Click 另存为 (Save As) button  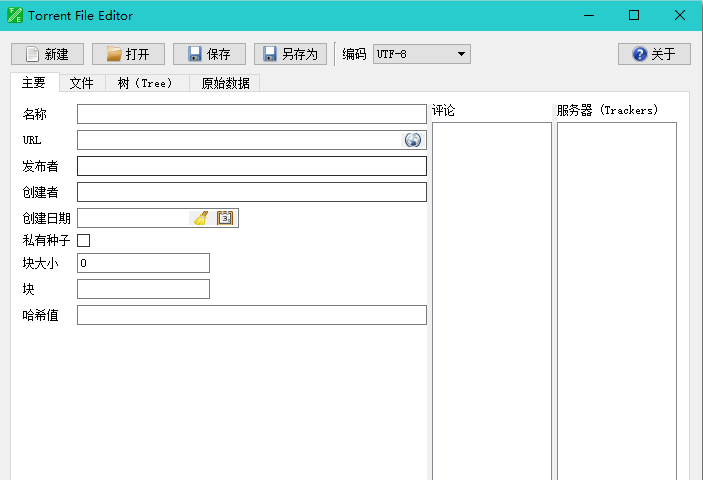(290, 54)
